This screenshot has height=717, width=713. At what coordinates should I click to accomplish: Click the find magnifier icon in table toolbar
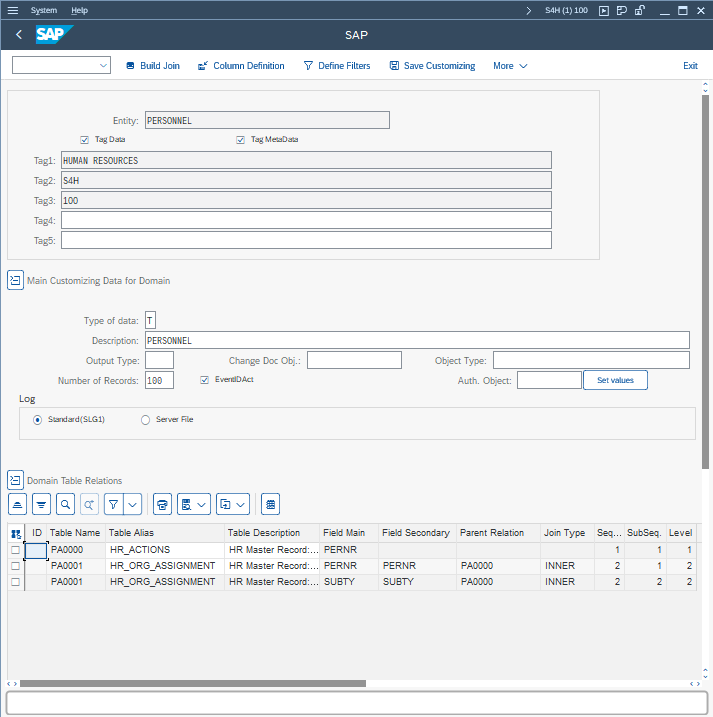(65, 503)
